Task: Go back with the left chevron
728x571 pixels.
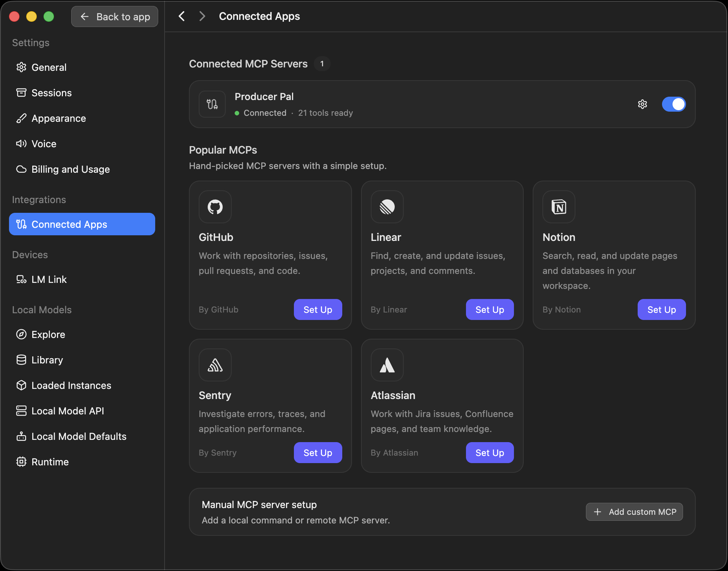Action: [182, 16]
